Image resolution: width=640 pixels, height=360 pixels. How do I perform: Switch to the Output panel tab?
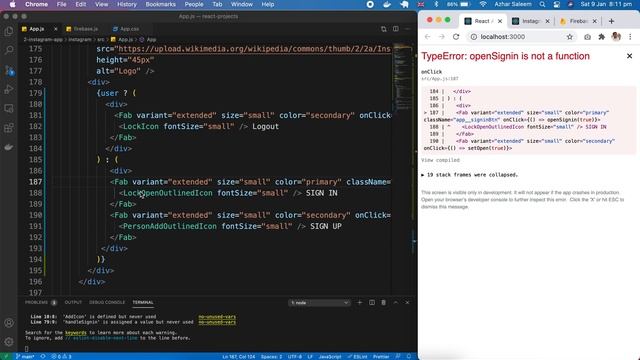coord(73,302)
